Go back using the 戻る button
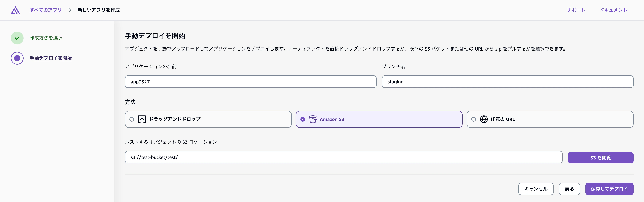The image size is (644, 202). point(569,189)
